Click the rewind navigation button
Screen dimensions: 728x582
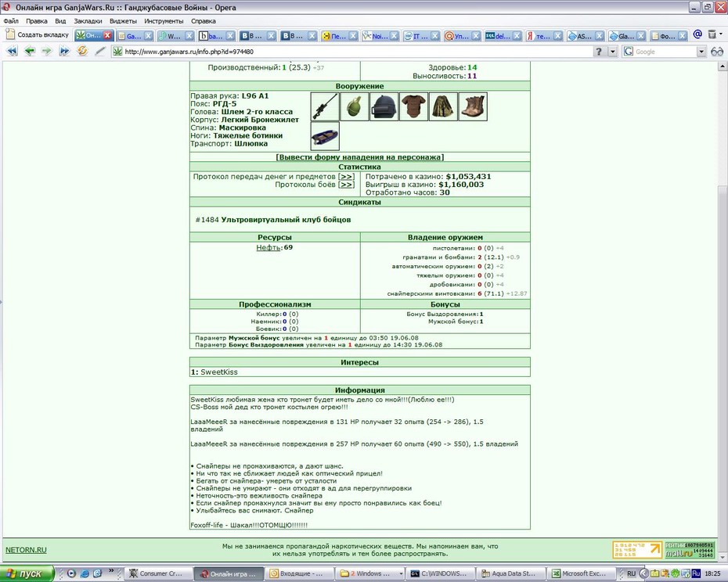click(12, 51)
